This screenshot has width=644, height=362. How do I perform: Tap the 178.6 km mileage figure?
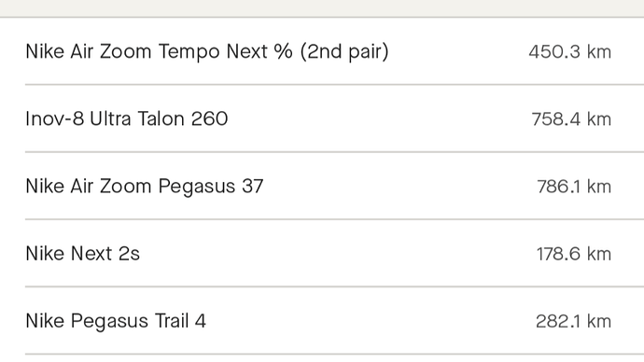(574, 254)
